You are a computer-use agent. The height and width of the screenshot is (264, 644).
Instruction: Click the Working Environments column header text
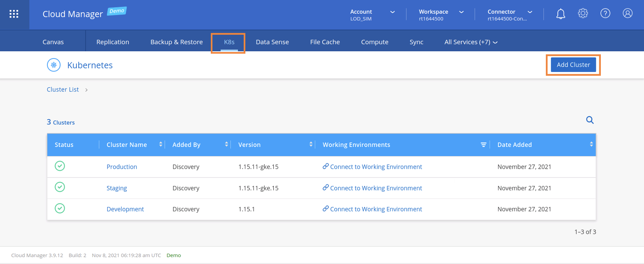click(x=356, y=145)
